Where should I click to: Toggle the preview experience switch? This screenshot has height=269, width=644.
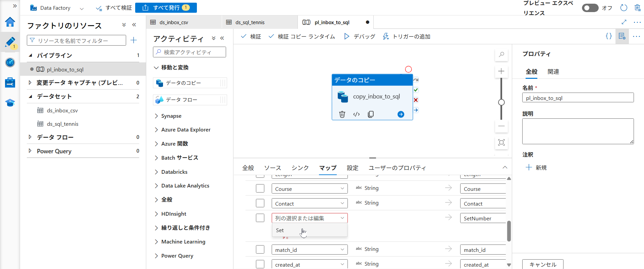click(590, 8)
